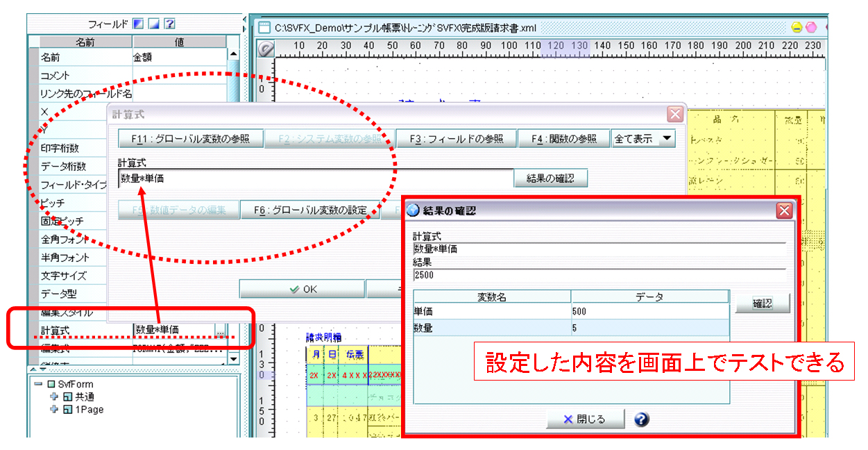Click the 共通 node icon in tree
The width and height of the screenshot is (868, 450).
[x=67, y=397]
